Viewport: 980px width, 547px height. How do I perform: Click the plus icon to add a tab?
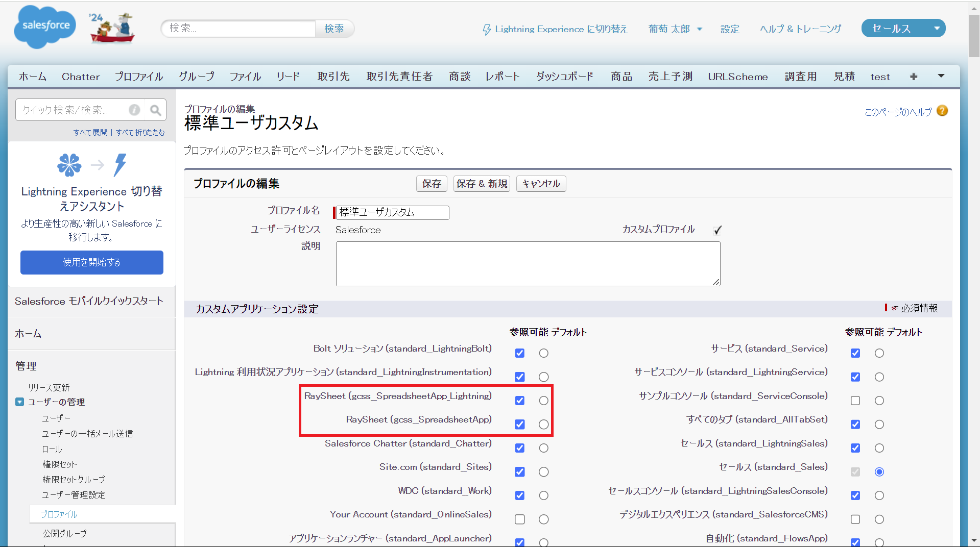pos(914,77)
